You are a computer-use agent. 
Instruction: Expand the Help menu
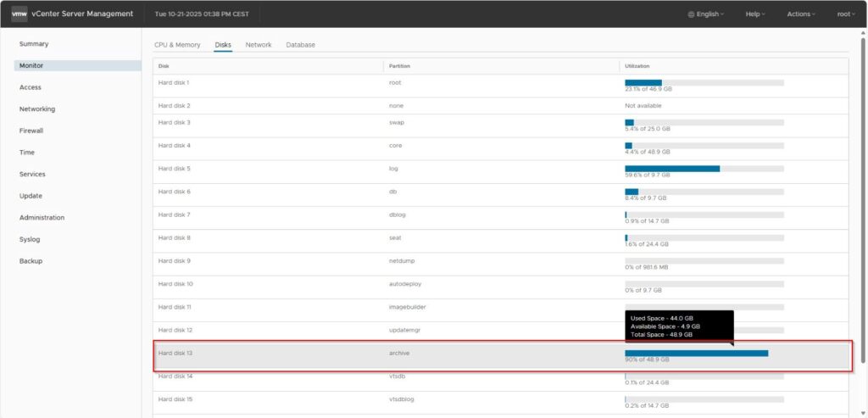[754, 14]
